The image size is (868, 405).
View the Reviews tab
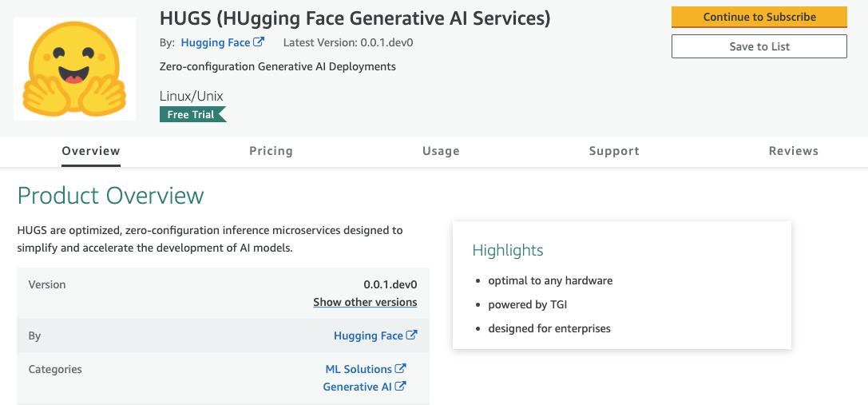coord(793,151)
